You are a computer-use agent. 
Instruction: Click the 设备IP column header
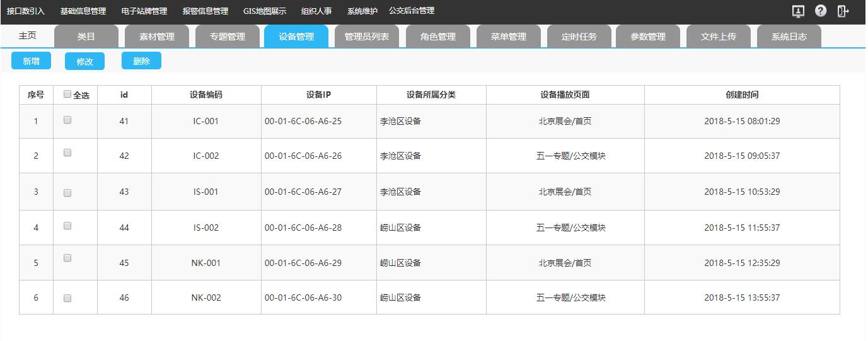(319, 95)
